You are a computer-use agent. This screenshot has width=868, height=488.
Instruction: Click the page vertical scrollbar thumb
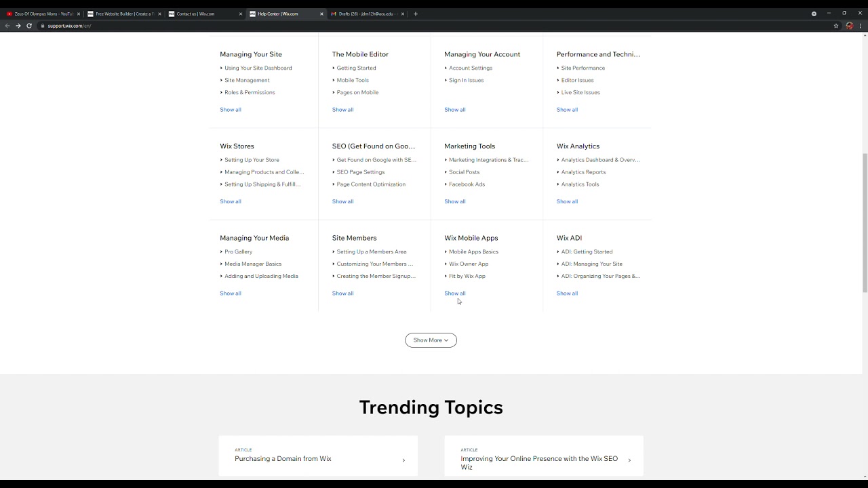[865, 222]
